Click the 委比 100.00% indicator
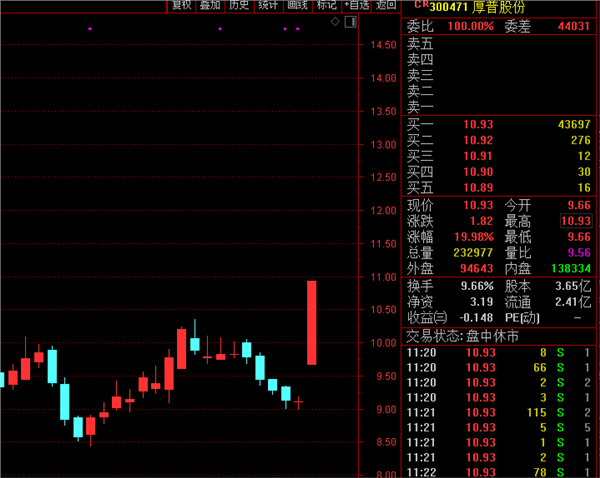Image resolution: width=600 pixels, height=478 pixels. [x=470, y=25]
